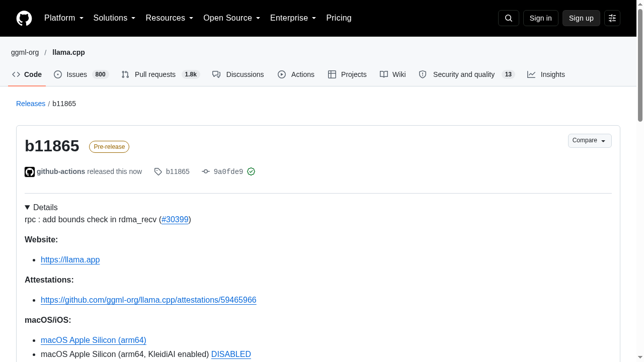Download macOS Apple Silicon (arm64) build
Image resolution: width=644 pixels, height=362 pixels.
(x=94, y=340)
